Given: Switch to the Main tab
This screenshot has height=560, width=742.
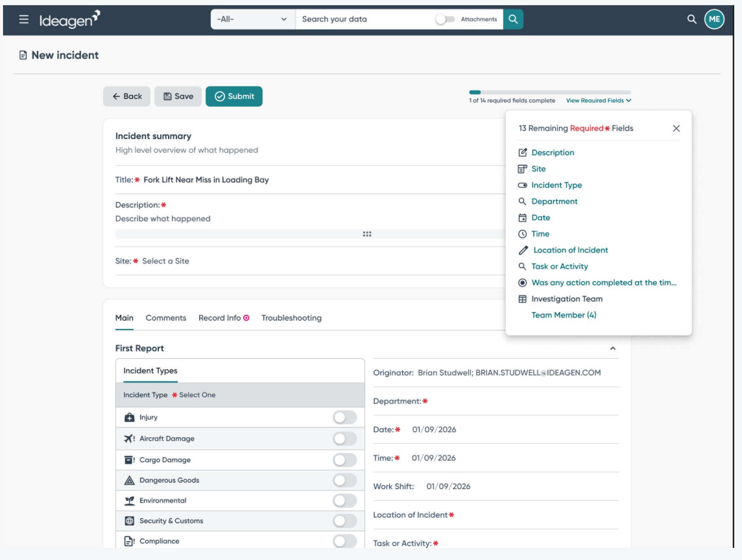Looking at the screenshot, I should click(124, 318).
